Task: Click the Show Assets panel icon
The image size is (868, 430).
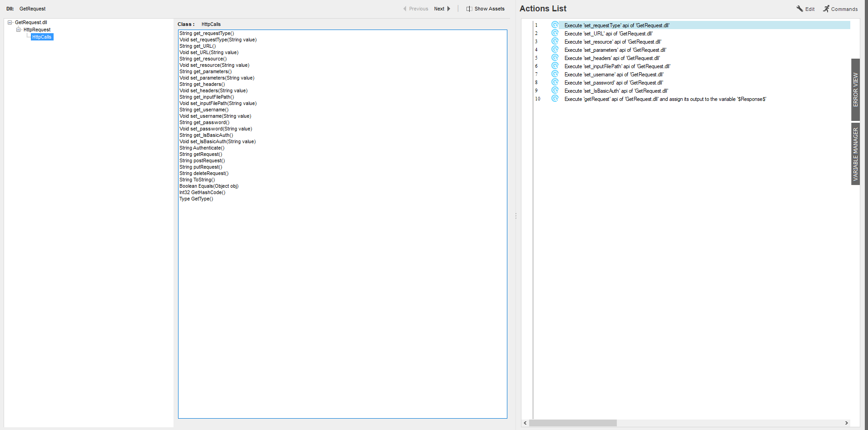Action: 469,9
